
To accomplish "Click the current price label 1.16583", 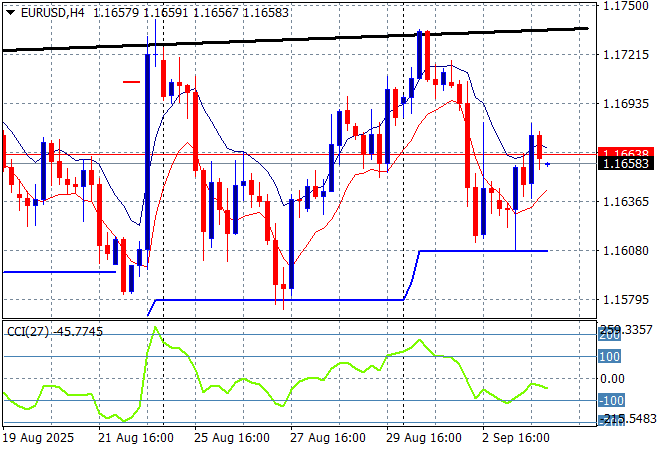I will (x=626, y=163).
